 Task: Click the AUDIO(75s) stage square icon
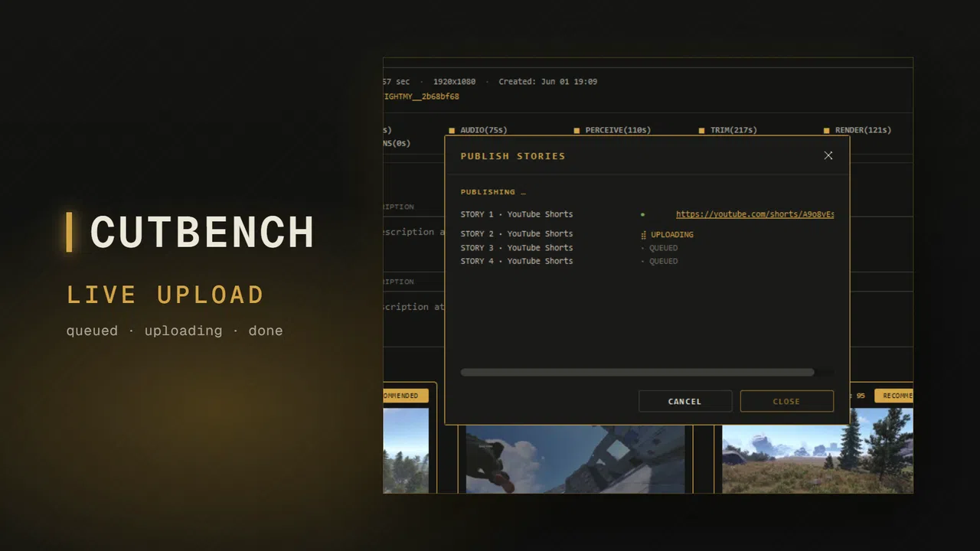point(452,130)
